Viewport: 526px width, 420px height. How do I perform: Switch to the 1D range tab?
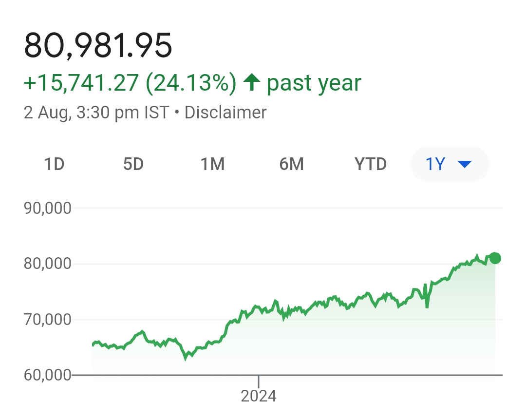[x=54, y=165]
